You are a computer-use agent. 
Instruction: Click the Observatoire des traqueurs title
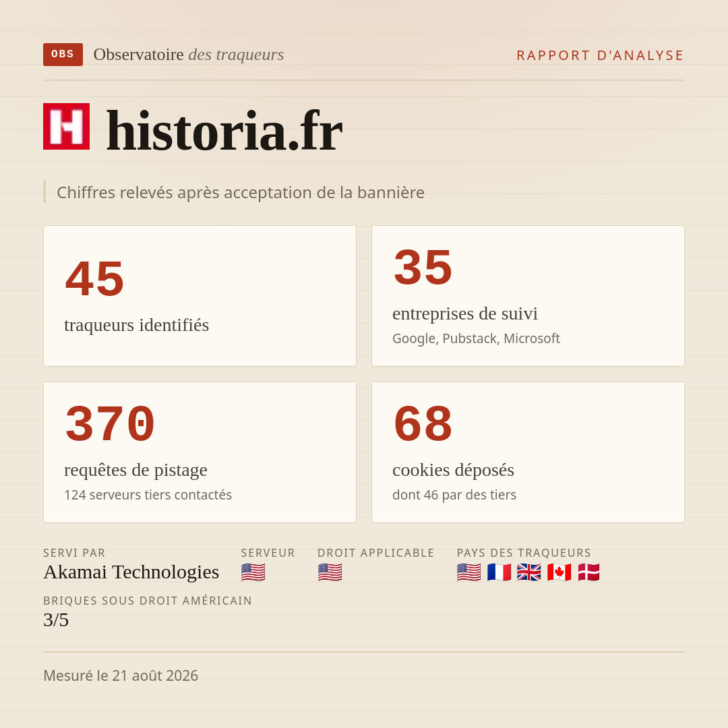coord(189,55)
